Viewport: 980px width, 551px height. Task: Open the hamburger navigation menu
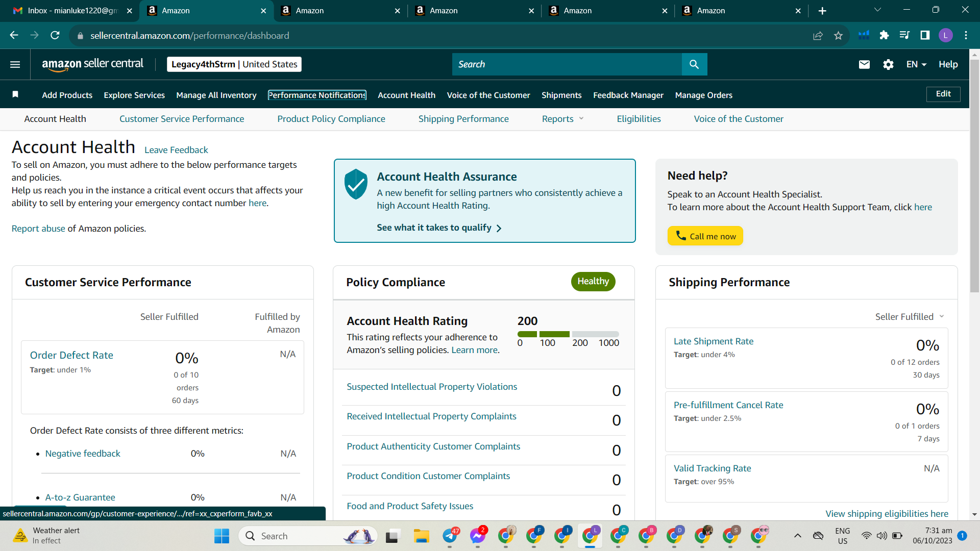tap(15, 64)
